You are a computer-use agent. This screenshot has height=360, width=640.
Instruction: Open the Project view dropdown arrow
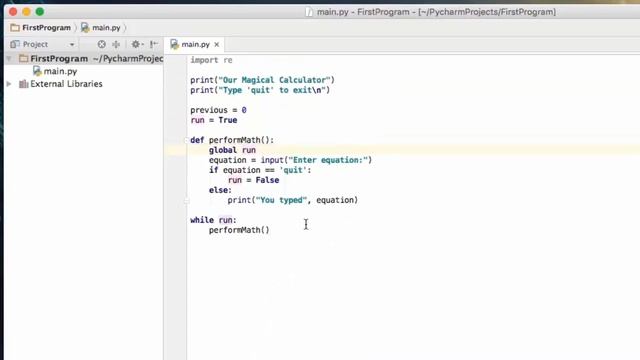tap(72, 44)
